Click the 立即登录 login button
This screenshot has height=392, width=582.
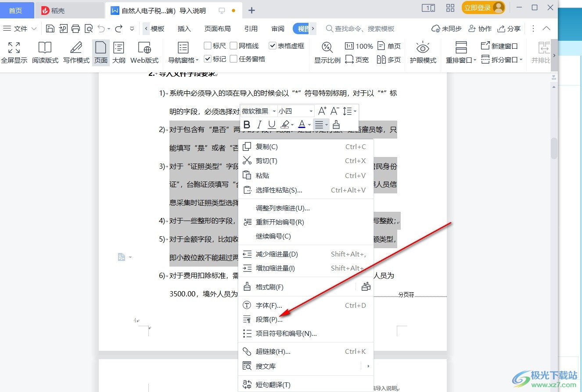point(483,7)
